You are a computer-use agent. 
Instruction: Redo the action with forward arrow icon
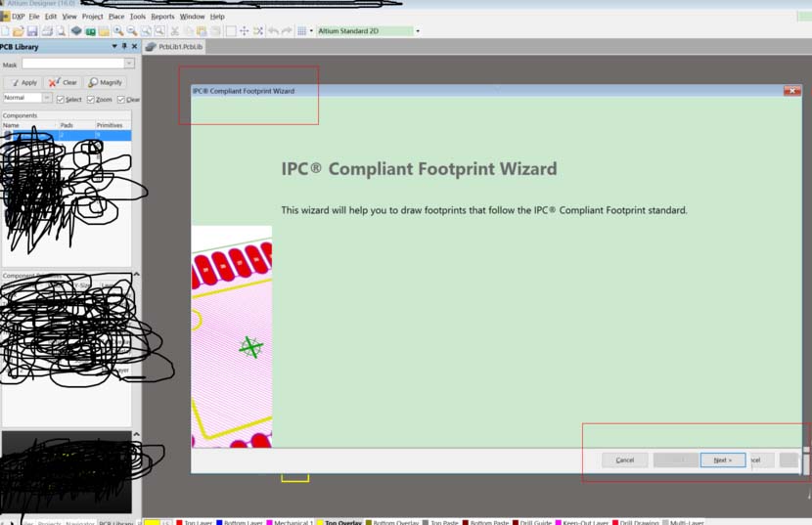click(287, 31)
